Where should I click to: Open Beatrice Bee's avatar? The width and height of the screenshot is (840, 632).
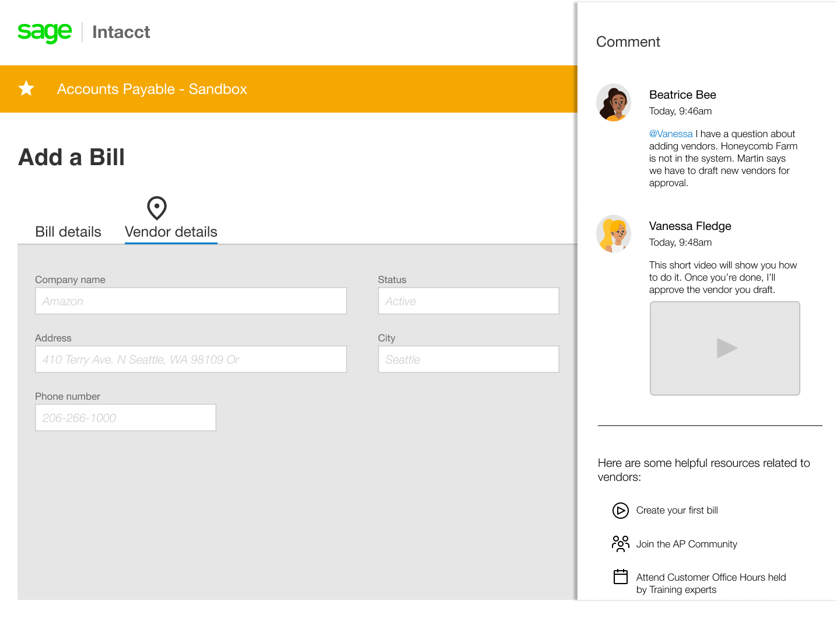point(614,102)
